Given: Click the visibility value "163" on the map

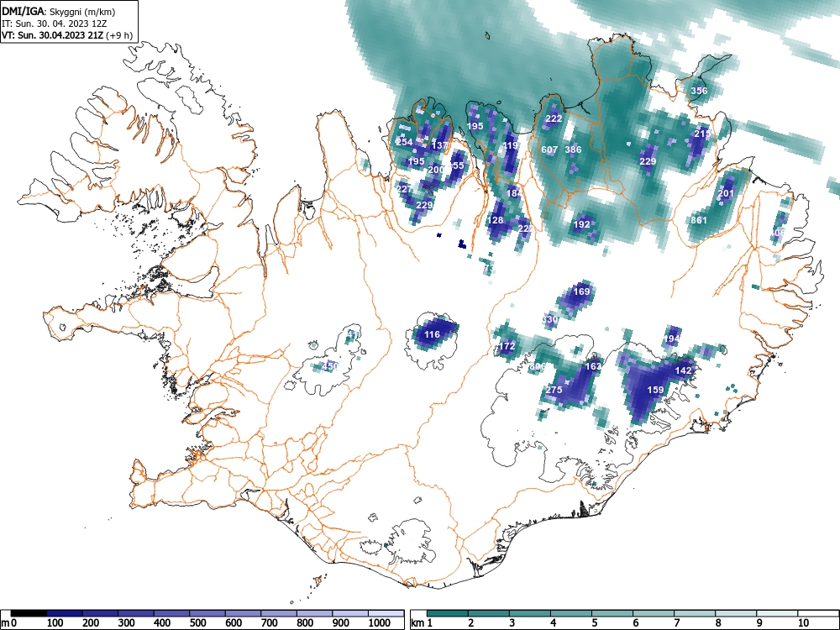Looking at the screenshot, I should [x=593, y=366].
